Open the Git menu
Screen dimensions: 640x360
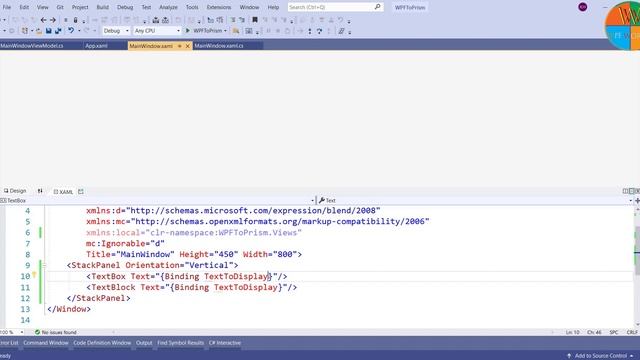[x=60, y=7]
